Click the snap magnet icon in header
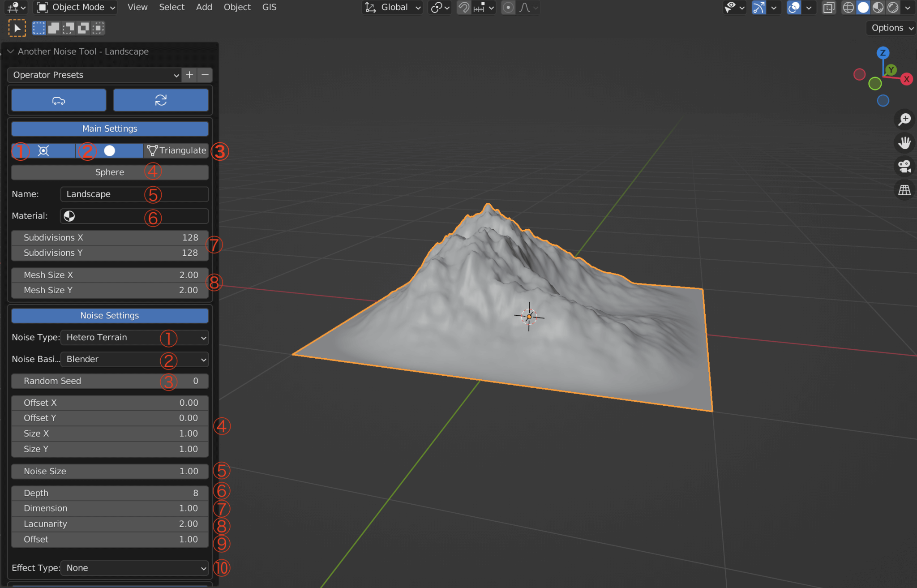 pos(464,8)
